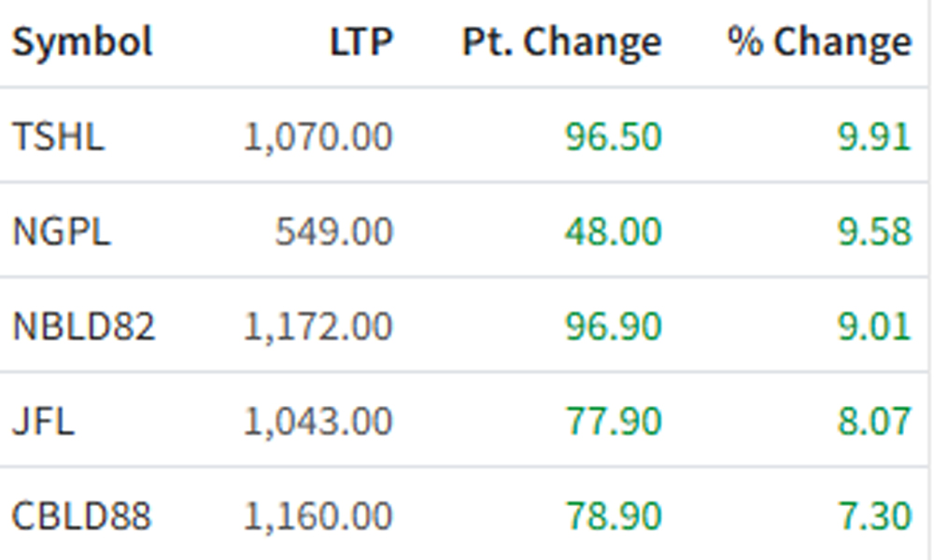Sort by LTP column header
934x560 pixels.
point(361,42)
